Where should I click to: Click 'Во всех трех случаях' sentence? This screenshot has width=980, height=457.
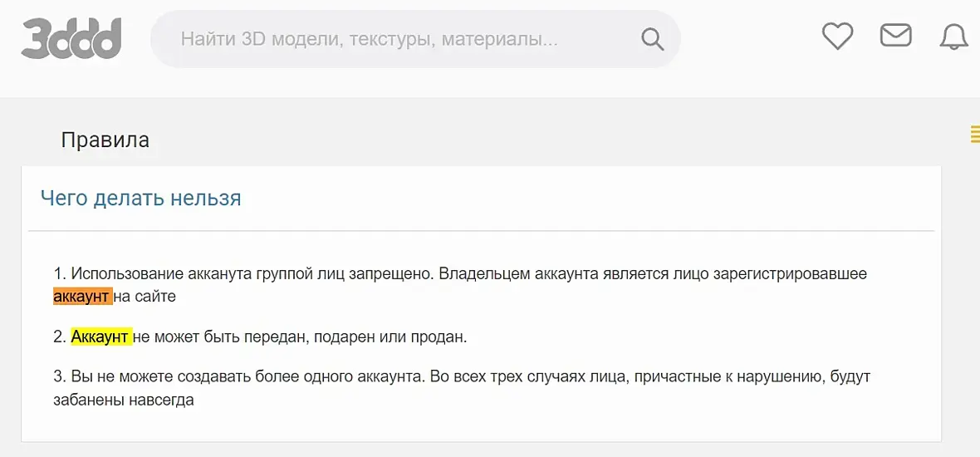[x=498, y=377]
